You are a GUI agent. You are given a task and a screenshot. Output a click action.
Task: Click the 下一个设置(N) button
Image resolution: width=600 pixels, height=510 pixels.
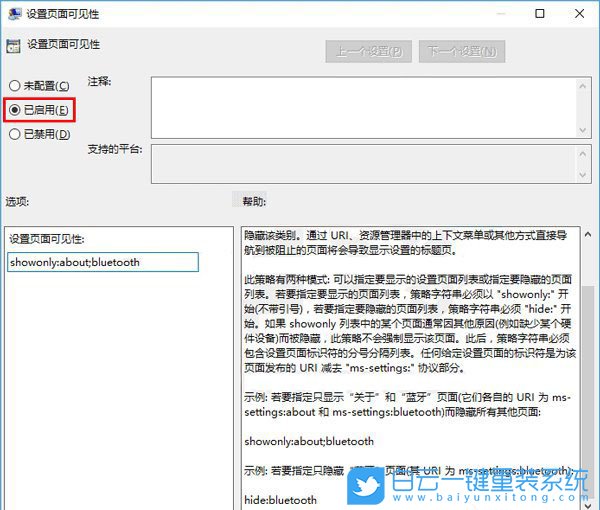[462, 51]
